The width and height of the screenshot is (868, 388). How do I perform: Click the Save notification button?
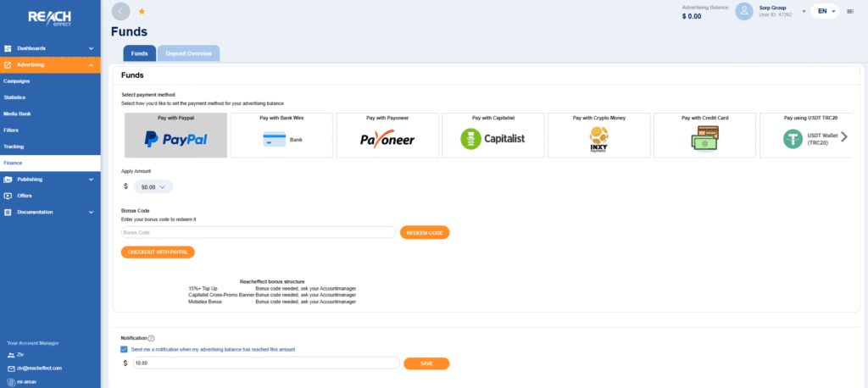426,363
